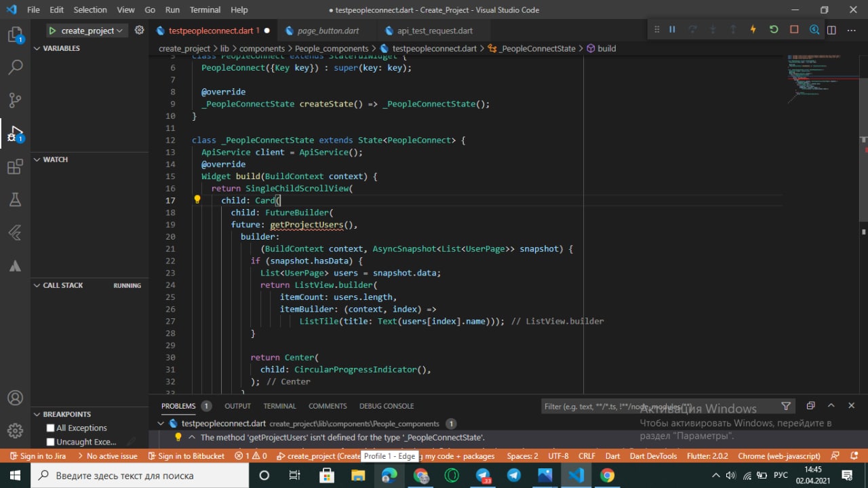
Task: Switch to the Output panel tab
Action: pyautogui.click(x=237, y=406)
